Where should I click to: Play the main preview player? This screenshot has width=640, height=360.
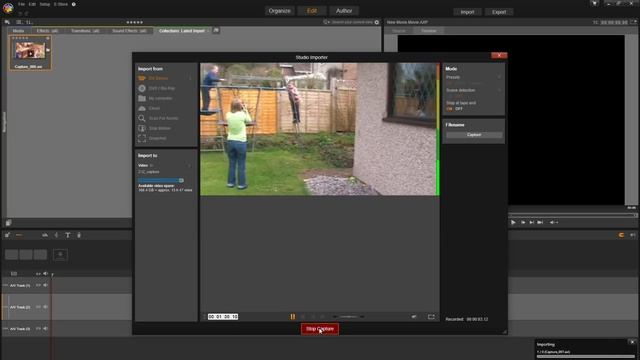(x=513, y=222)
